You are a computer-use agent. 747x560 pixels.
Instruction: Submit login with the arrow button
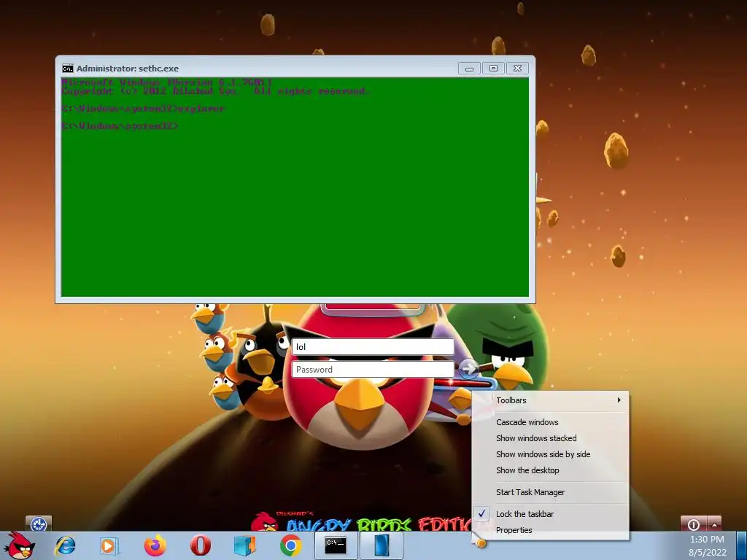(468, 368)
